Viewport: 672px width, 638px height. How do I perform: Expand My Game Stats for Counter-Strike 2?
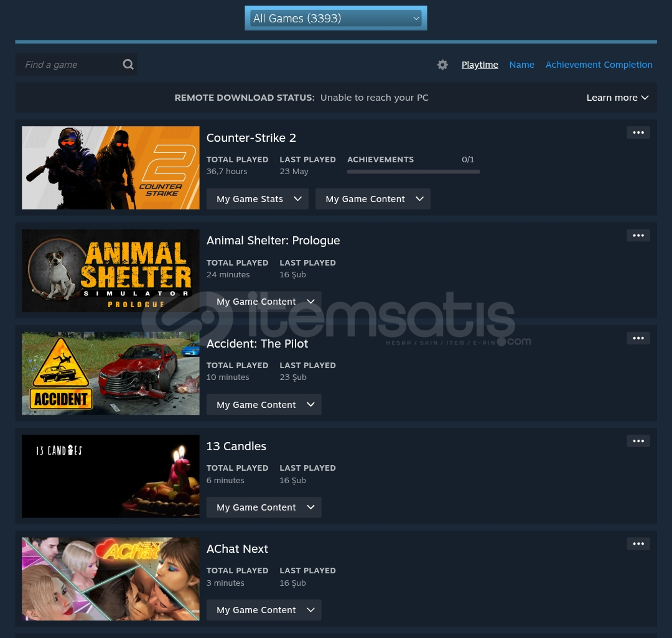257,199
